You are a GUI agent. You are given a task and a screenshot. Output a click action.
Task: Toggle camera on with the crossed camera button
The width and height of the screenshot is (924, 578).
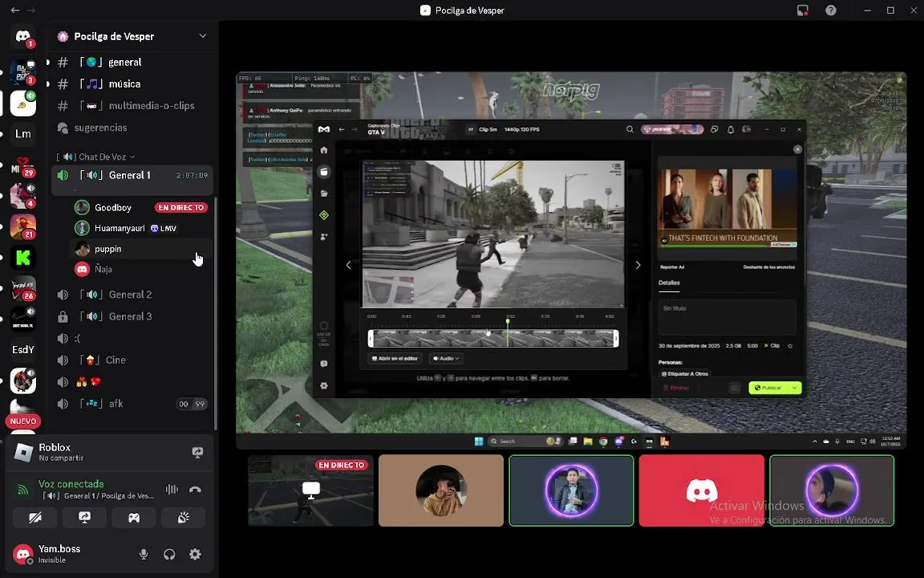[x=34, y=518]
